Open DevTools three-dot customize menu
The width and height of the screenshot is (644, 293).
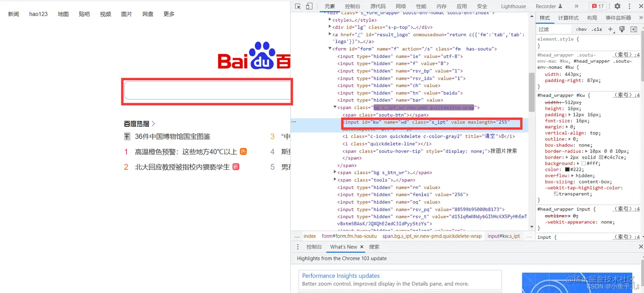click(630, 6)
